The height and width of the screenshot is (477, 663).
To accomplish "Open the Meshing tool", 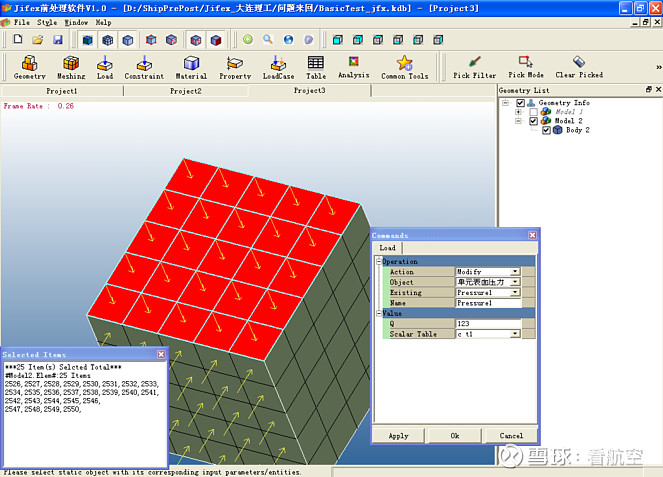I will click(x=71, y=68).
